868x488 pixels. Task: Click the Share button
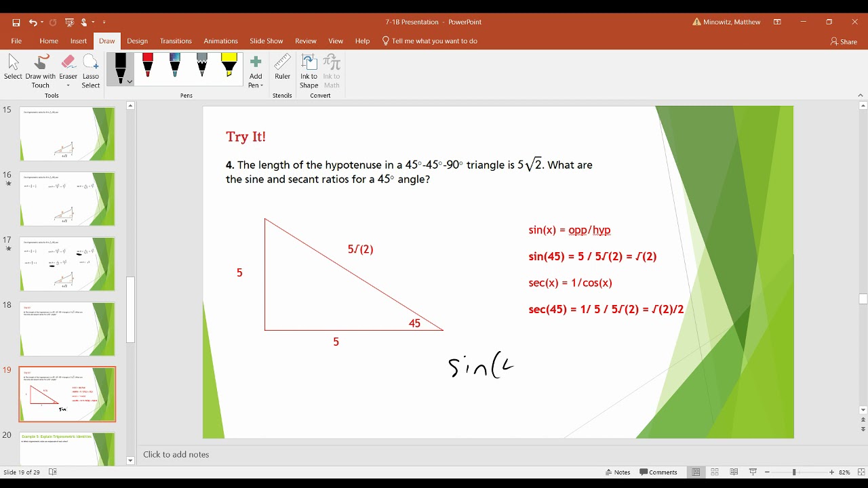[x=844, y=41]
